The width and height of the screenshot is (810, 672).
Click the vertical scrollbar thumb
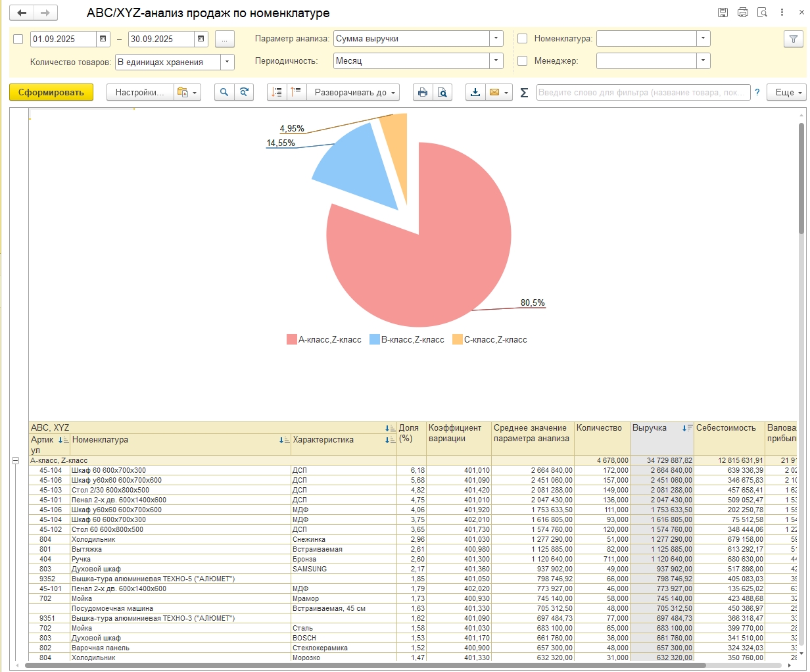pos(801,178)
